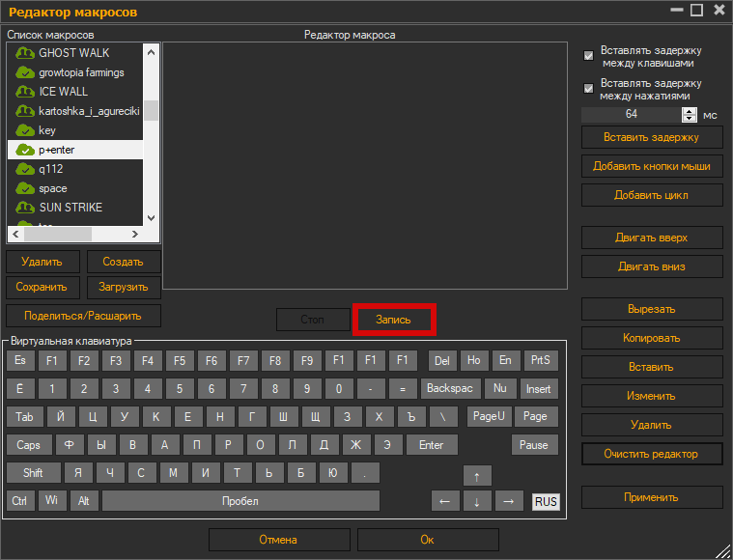The image size is (733, 560).
Task: Click the Копировать button
Action: point(652,339)
